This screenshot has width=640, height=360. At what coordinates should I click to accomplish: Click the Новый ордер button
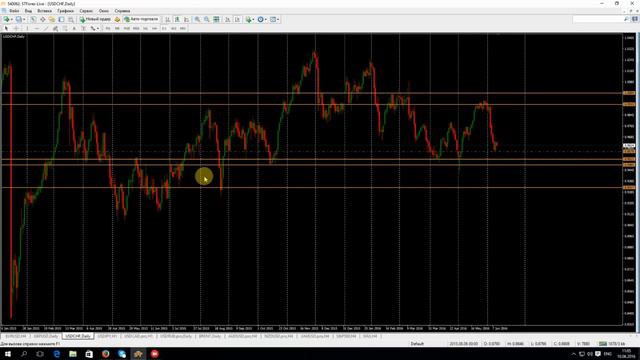(95, 19)
